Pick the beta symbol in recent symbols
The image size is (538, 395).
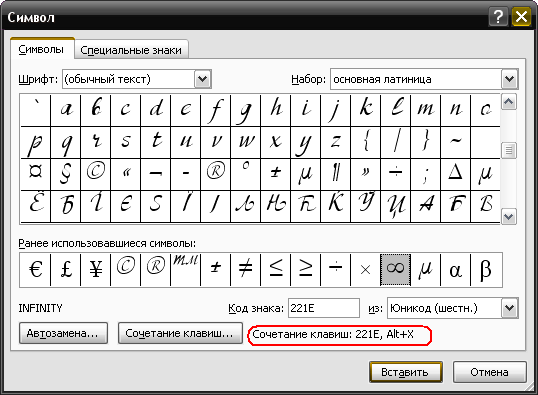pyautogui.click(x=486, y=270)
